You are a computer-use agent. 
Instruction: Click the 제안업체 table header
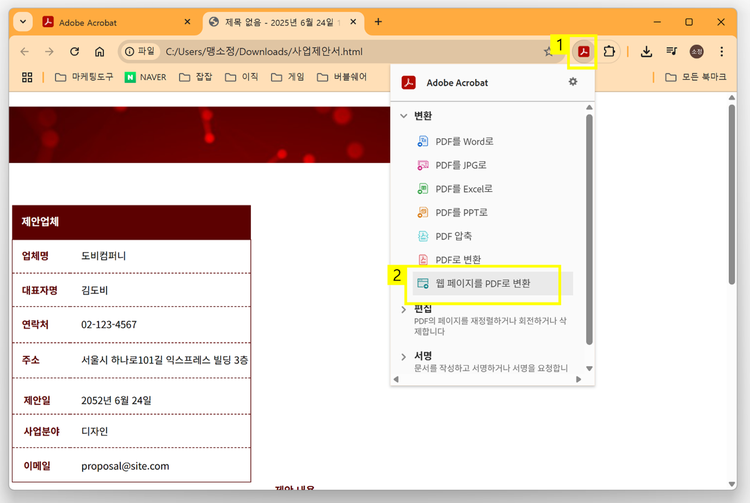[132, 222]
